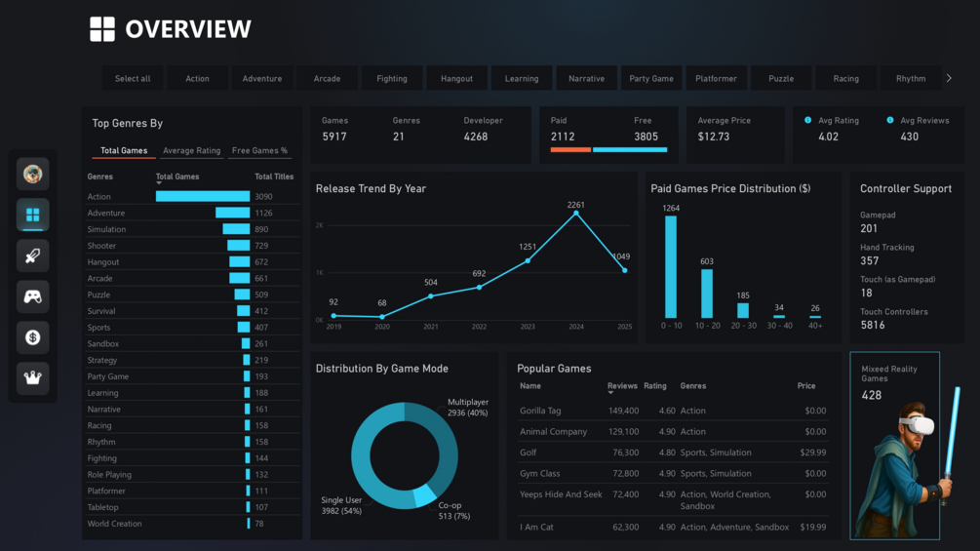
Task: Switch to Average Rating tab
Action: coord(191,150)
